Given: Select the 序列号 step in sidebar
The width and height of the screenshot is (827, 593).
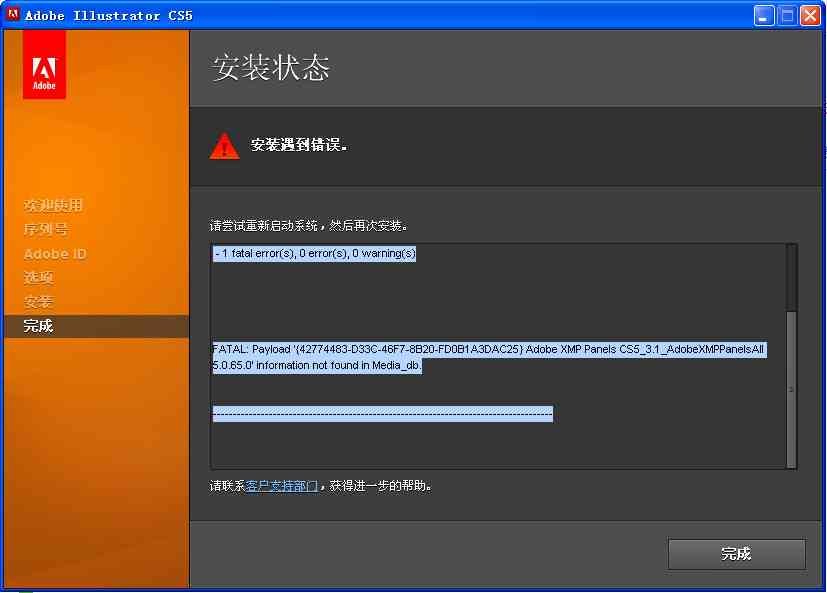Looking at the screenshot, I should [x=46, y=229].
